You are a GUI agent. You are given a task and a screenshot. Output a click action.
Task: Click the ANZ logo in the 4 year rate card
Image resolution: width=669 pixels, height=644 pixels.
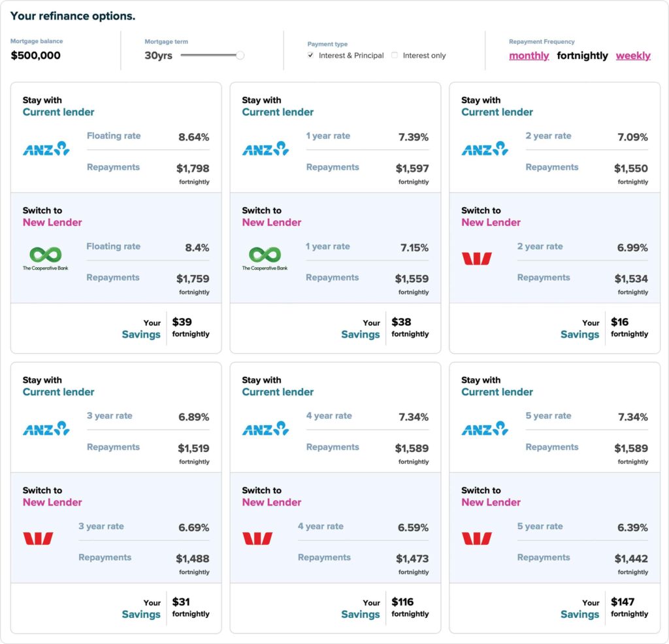click(265, 428)
